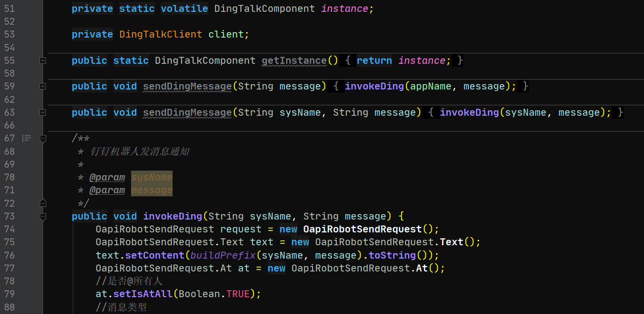The height and width of the screenshot is (314, 644).
Task: Click line number 74 in gutter
Action: [9, 229]
